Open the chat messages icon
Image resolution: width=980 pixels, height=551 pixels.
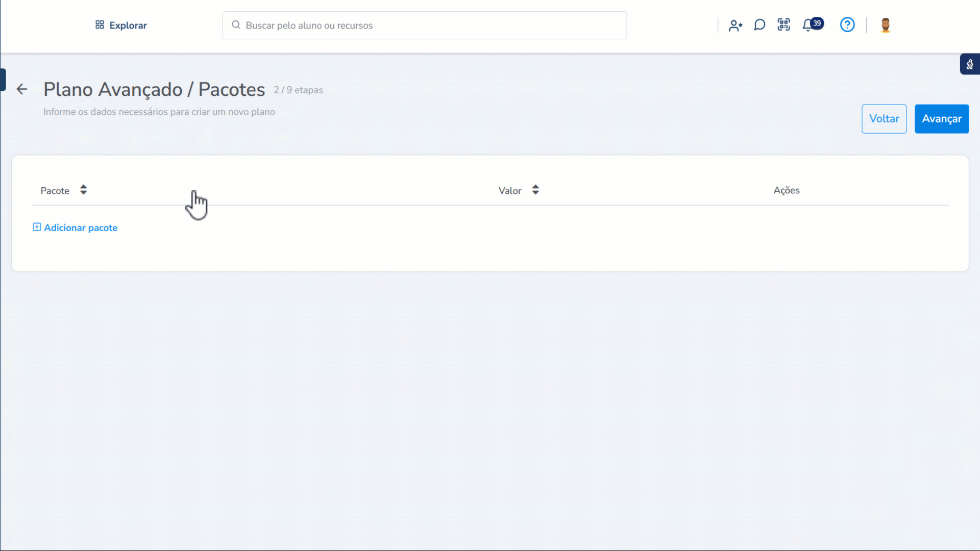click(x=759, y=25)
